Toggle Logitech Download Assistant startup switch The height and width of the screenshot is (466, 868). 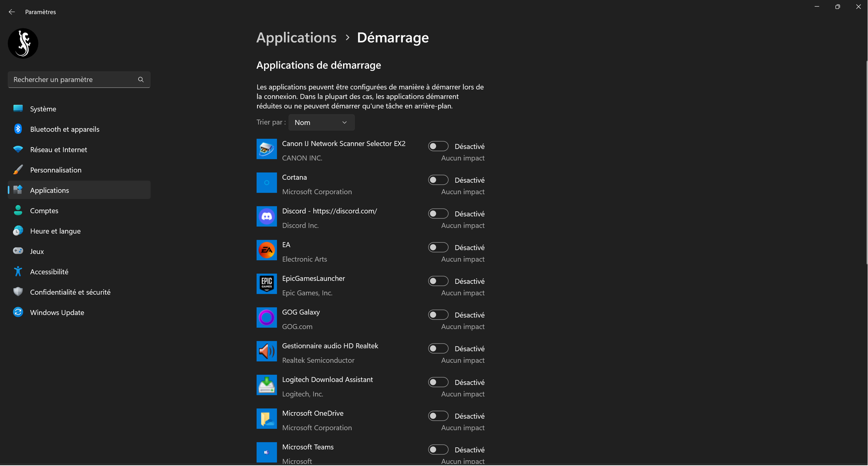(x=438, y=382)
